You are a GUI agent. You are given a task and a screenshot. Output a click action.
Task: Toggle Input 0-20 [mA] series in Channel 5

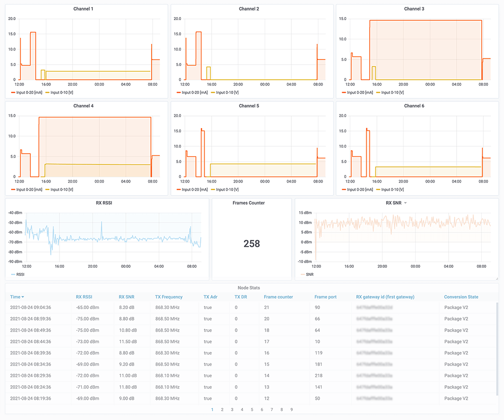[192, 190]
